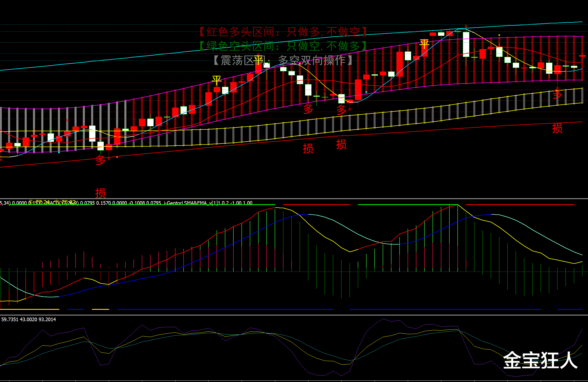Click the yellow 平 marker nearest the chart's peak
The height and width of the screenshot is (382, 588).
(424, 44)
